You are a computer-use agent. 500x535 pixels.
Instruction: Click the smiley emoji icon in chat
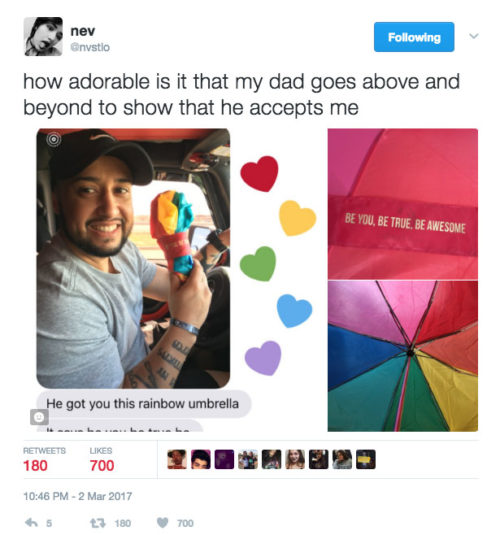click(39, 417)
